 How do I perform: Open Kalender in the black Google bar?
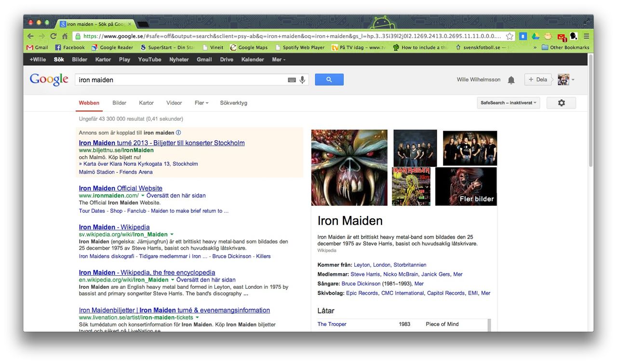point(253,59)
